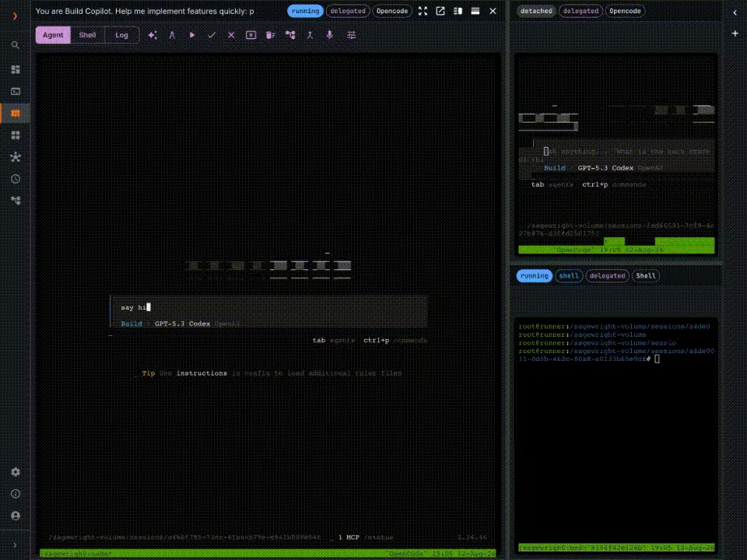Screen dimensions: 747x560
Task: Open the hub network icon in sidebar
Action: (16, 157)
